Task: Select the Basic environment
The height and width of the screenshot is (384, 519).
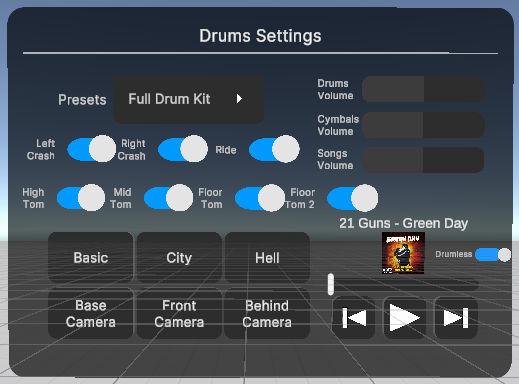Action: tap(91, 258)
